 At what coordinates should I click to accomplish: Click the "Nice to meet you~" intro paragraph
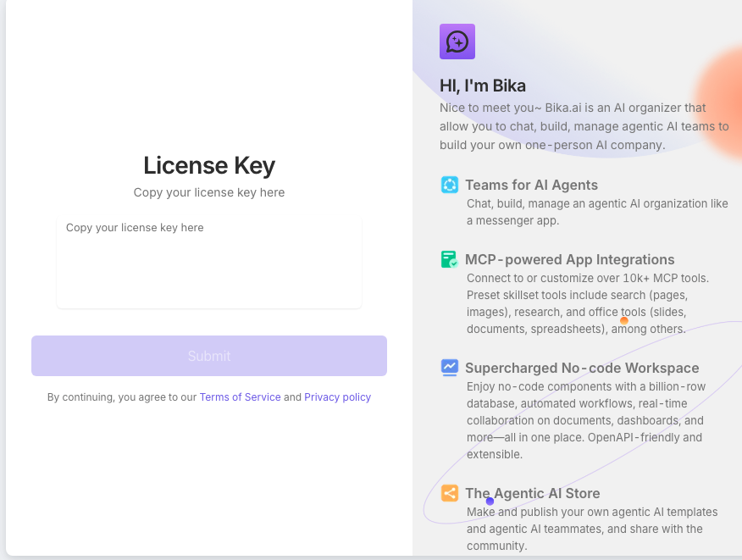point(584,126)
